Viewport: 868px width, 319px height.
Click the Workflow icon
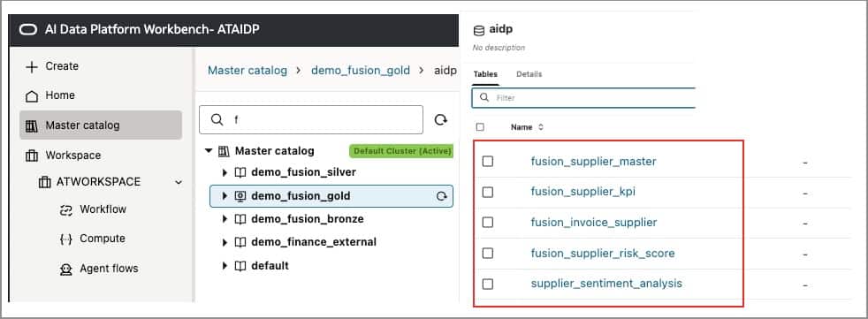(66, 210)
